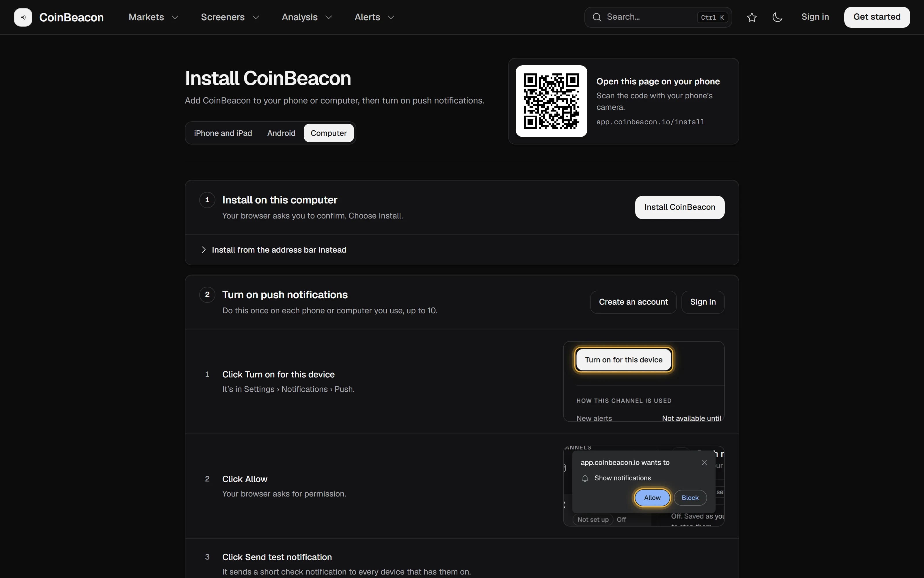924x578 pixels.
Task: Click the Click Send test notification step title
Action: (277, 557)
